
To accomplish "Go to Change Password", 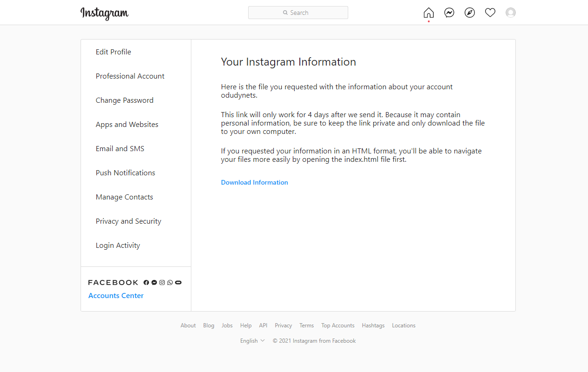I will click(x=136, y=100).
